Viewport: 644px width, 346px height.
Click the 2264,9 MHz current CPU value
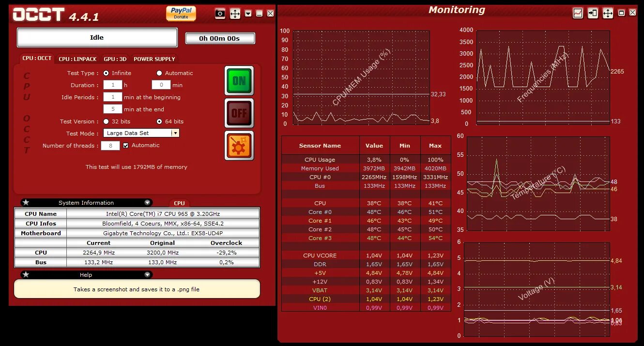click(x=99, y=253)
